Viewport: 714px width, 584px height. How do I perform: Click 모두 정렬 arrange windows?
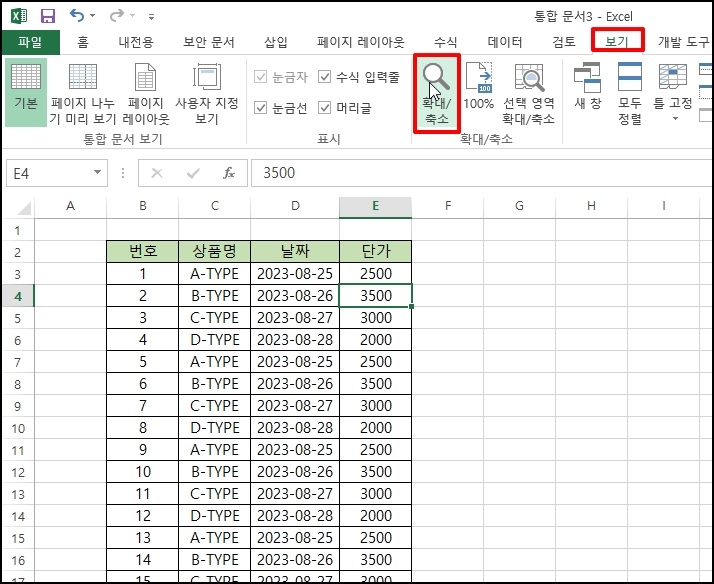[x=630, y=94]
